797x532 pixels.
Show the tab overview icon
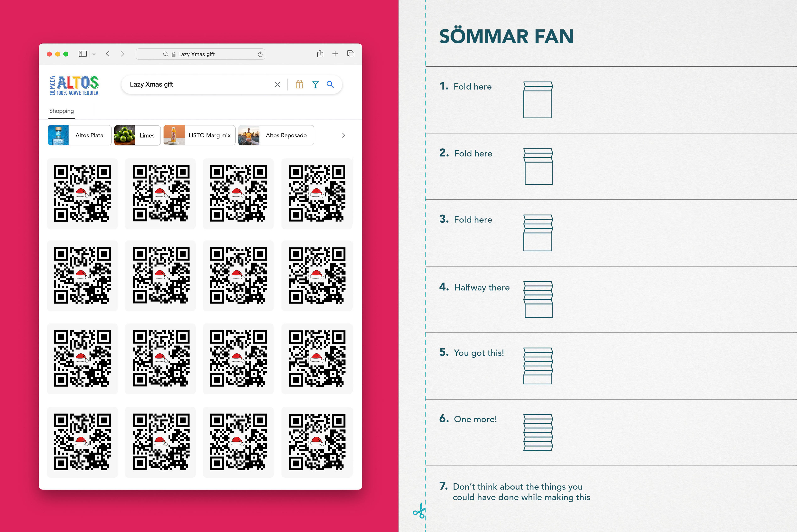tap(351, 54)
